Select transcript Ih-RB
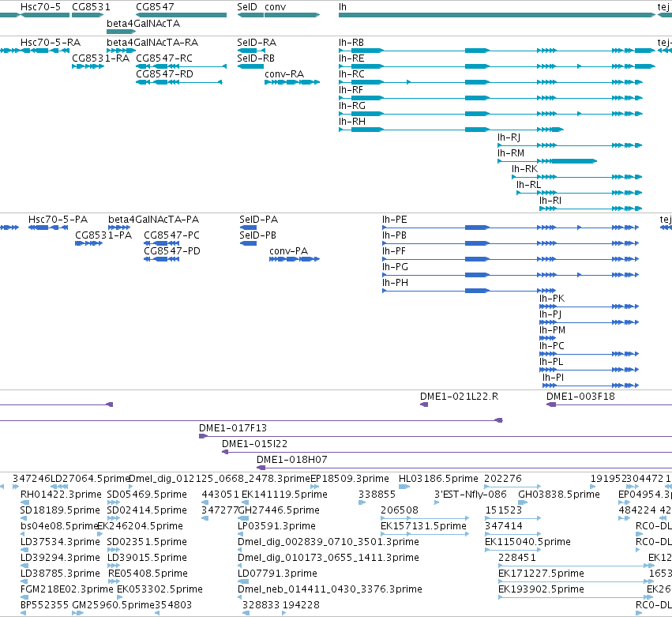672x617 pixels. [x=351, y=43]
